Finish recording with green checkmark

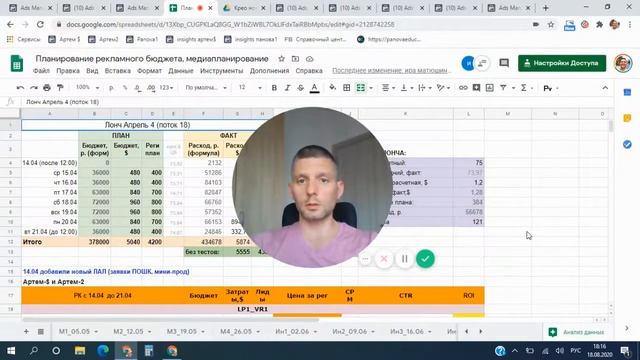click(425, 259)
